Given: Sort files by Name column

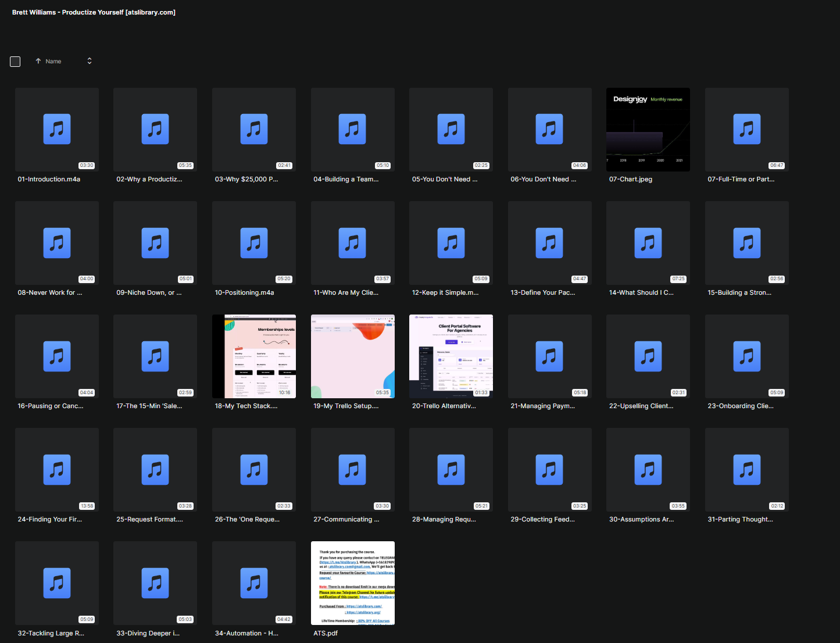Looking at the screenshot, I should coord(53,62).
